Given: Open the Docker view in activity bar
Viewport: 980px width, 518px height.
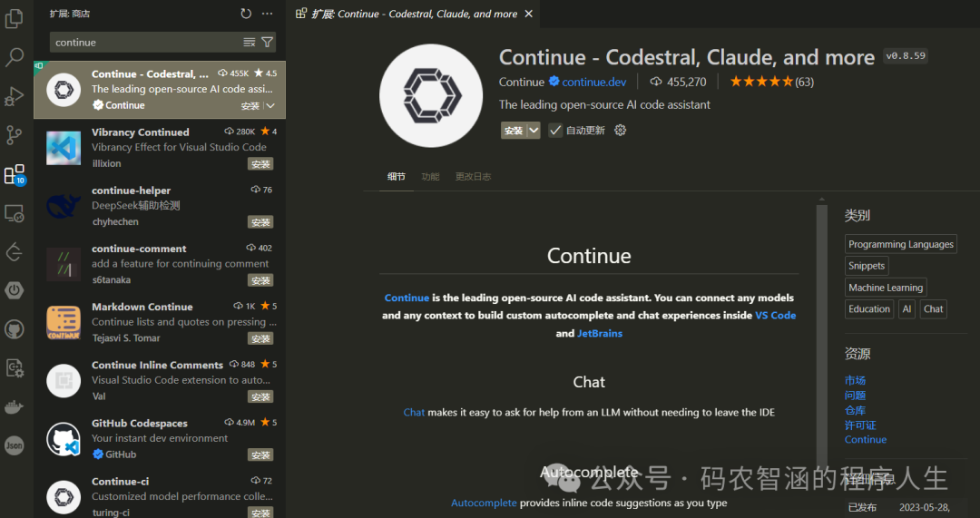Looking at the screenshot, I should click(x=14, y=406).
